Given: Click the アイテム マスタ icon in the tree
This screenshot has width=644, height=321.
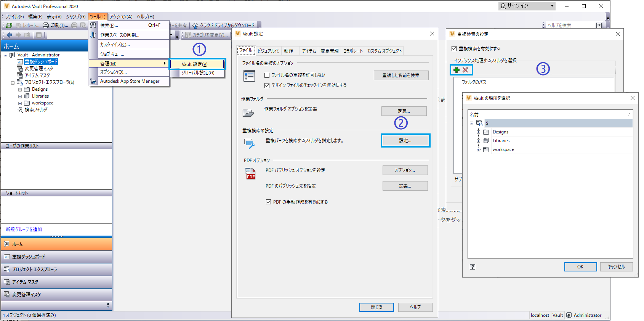Looking at the screenshot, I should click(20, 75).
